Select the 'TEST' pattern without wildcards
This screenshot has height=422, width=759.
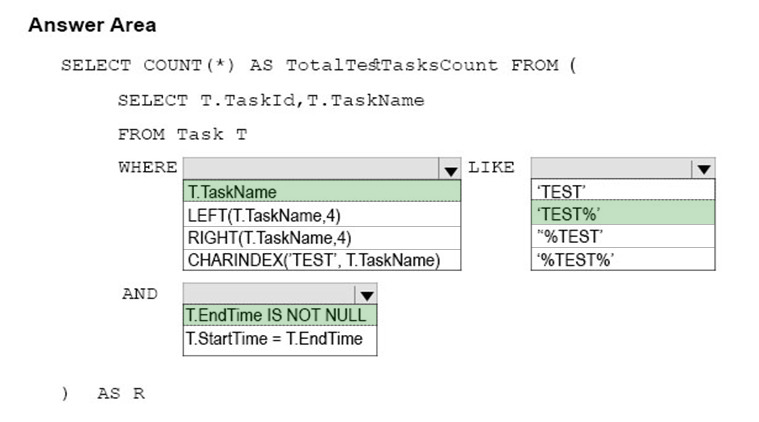[623, 191]
